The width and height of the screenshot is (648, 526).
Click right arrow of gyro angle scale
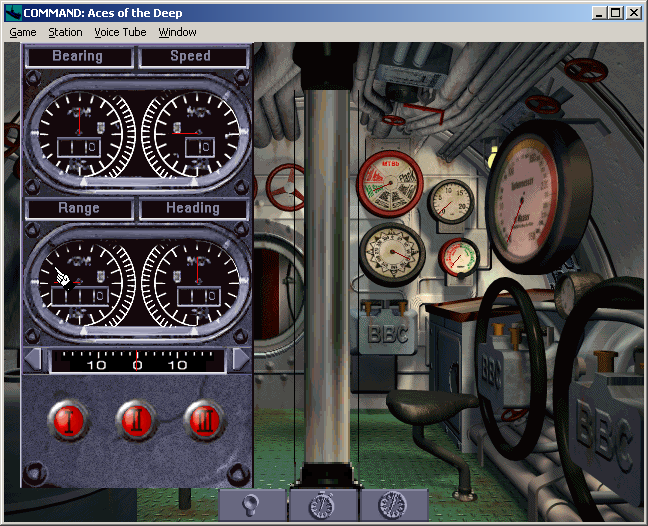click(x=241, y=359)
